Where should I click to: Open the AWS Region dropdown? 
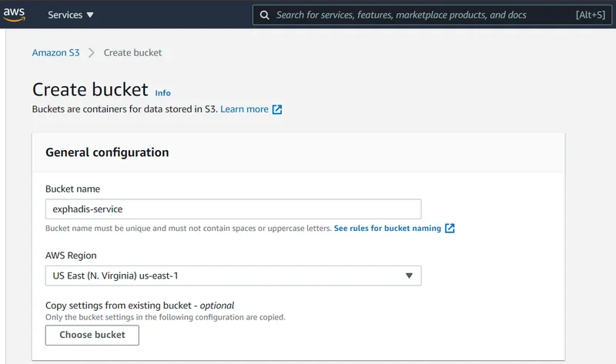(233, 276)
